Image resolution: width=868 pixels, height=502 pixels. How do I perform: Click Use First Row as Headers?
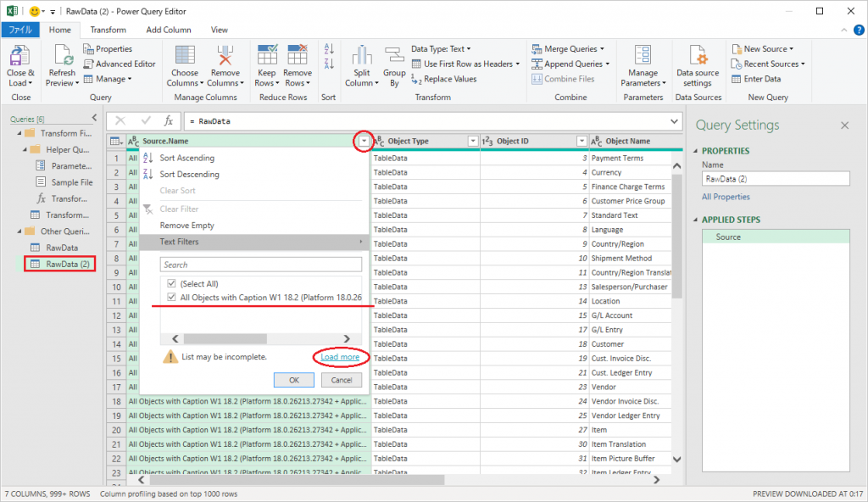466,64
